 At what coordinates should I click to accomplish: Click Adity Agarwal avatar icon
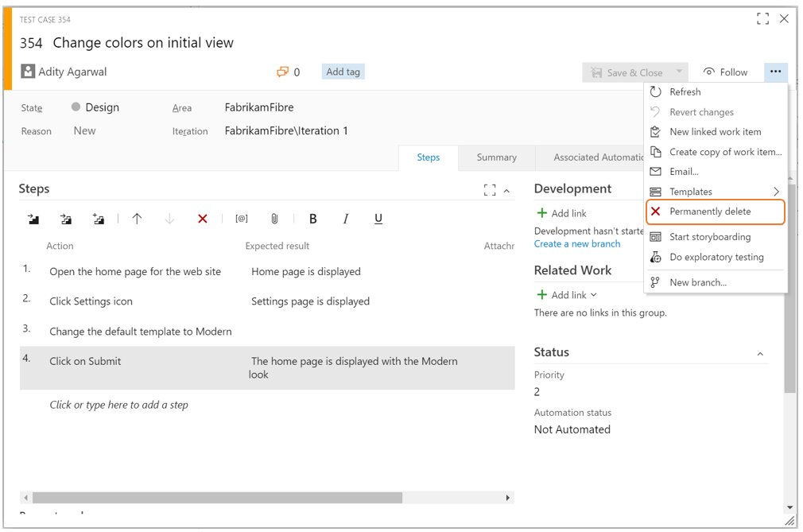point(28,72)
